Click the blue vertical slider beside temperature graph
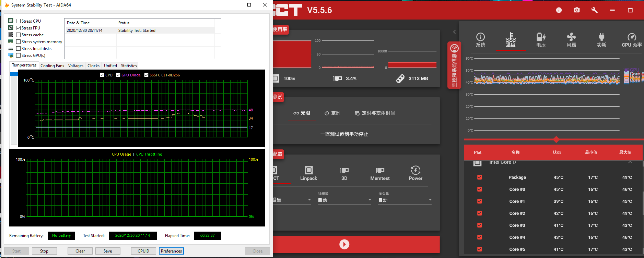 14,74
